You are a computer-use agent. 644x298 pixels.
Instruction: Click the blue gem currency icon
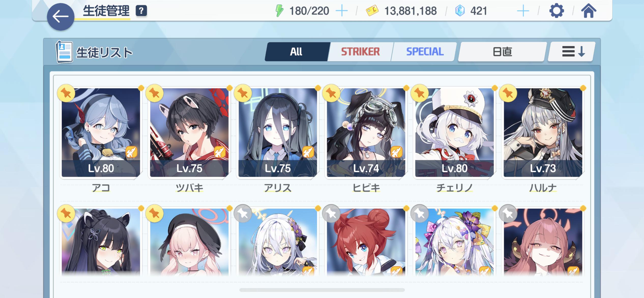coord(460,11)
